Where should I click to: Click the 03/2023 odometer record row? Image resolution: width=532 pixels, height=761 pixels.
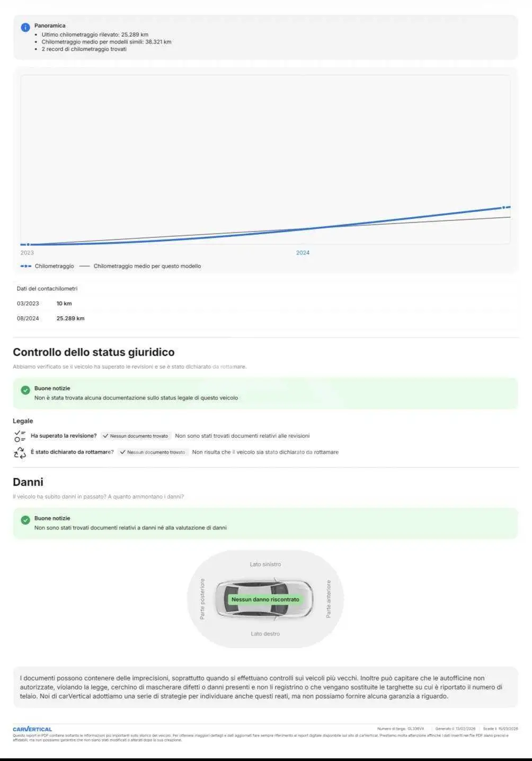(265, 304)
